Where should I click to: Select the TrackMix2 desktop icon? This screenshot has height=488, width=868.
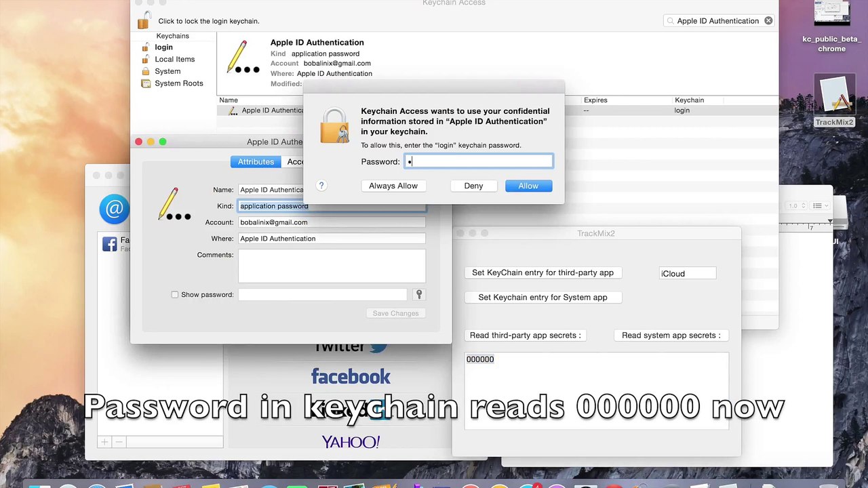[834, 102]
